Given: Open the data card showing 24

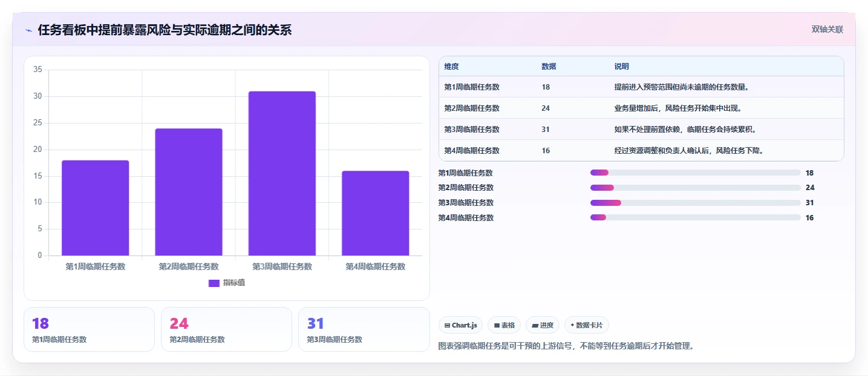Looking at the screenshot, I should 226,329.
